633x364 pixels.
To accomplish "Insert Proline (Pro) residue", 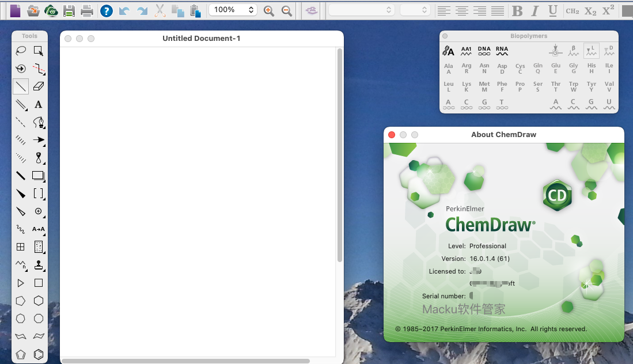I will 520,86.
